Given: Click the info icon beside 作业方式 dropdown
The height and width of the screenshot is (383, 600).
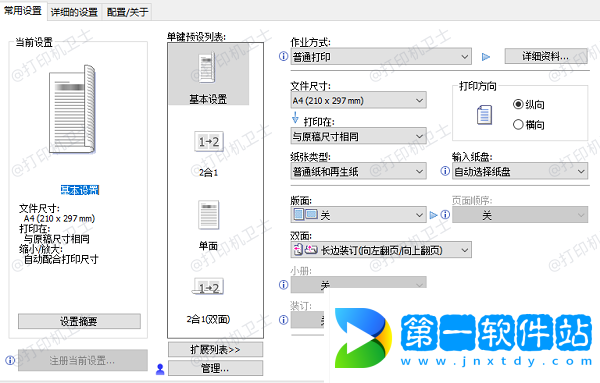Looking at the screenshot, I should (x=283, y=57).
